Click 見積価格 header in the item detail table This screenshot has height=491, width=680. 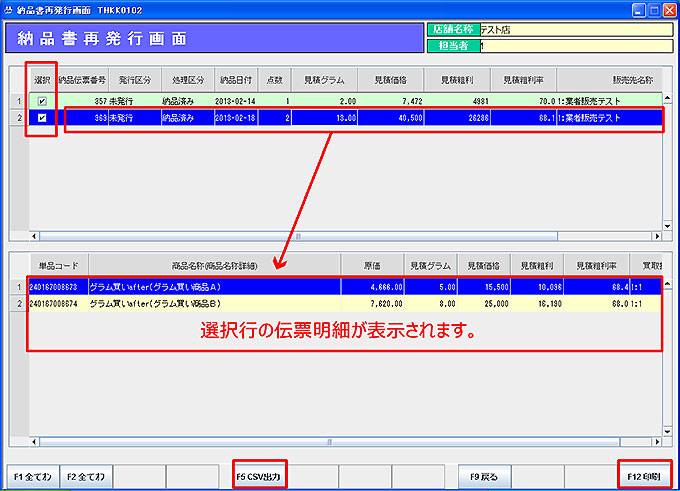484,265
